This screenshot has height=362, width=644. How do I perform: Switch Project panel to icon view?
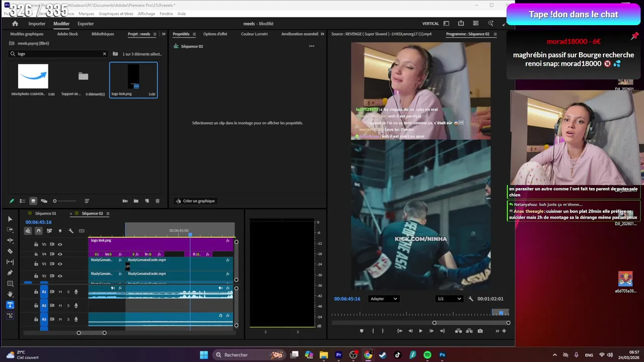click(x=33, y=201)
